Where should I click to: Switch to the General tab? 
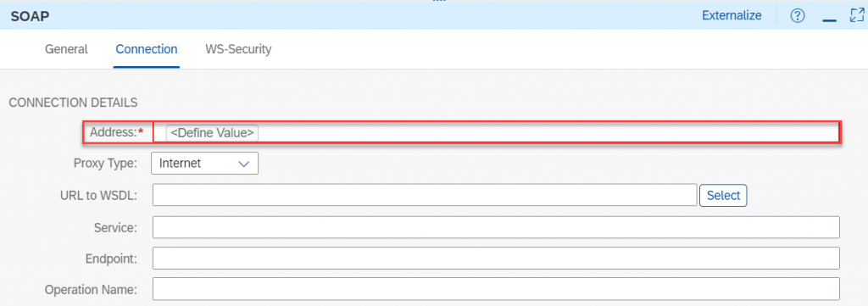tap(66, 48)
